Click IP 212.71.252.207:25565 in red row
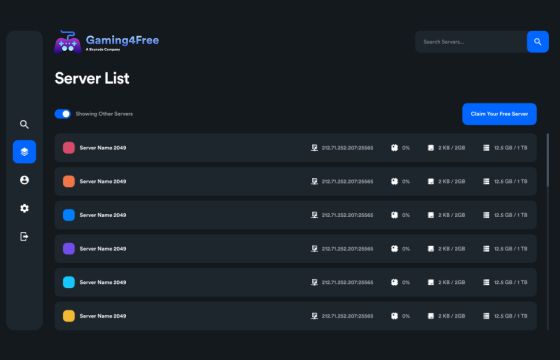This screenshot has width=560, height=360. click(348, 148)
